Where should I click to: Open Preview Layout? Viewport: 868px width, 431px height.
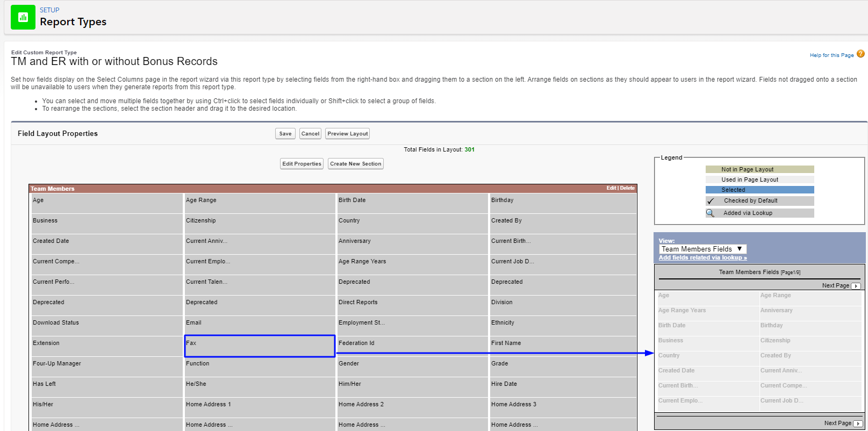pyautogui.click(x=347, y=134)
